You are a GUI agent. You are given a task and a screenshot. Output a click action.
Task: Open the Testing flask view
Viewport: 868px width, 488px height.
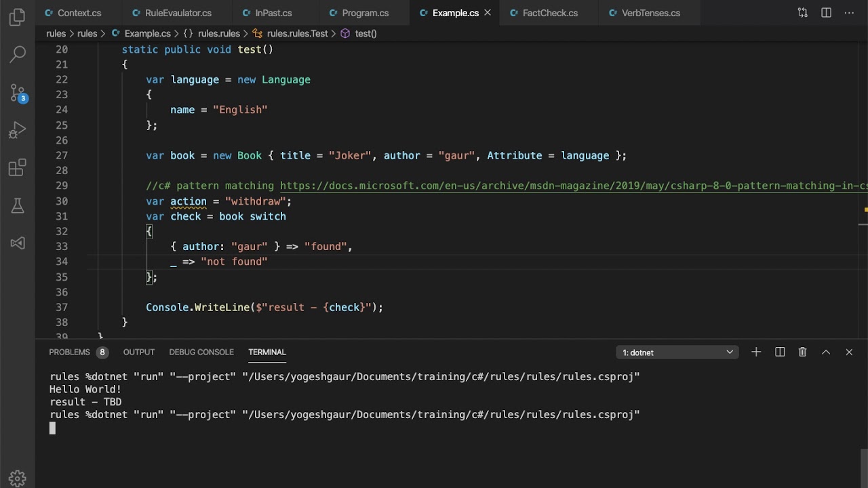[18, 205]
